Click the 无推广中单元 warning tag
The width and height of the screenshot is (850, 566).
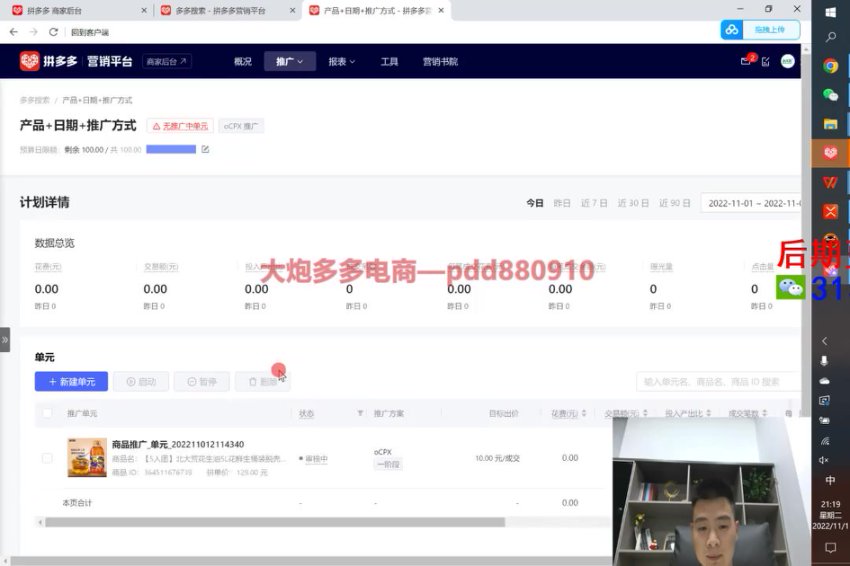180,126
